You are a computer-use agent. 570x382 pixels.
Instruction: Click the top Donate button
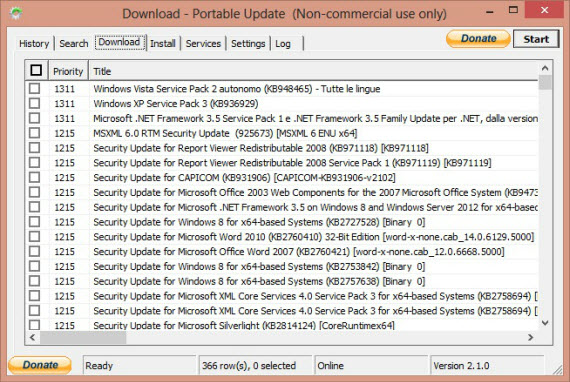(x=478, y=39)
